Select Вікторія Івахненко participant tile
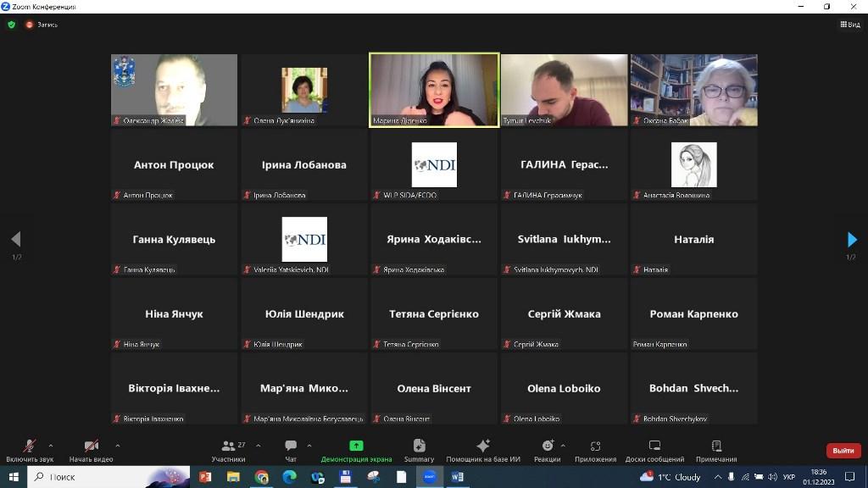The height and width of the screenshot is (488, 868). coord(174,388)
